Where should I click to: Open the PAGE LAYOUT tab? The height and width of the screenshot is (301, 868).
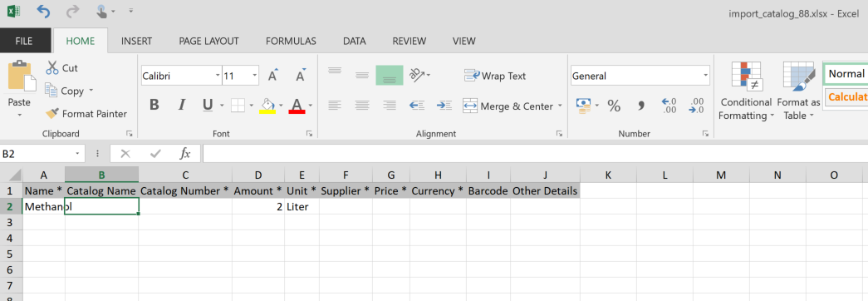208,41
